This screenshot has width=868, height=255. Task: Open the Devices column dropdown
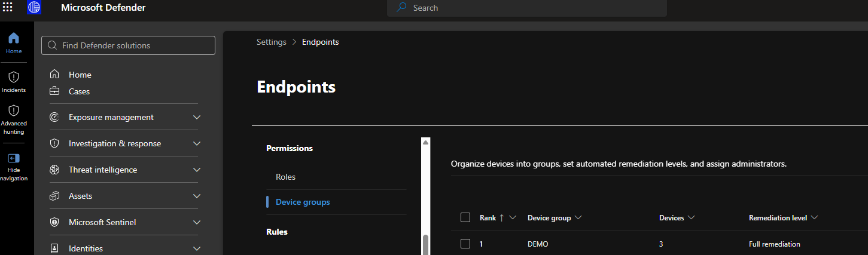691,218
